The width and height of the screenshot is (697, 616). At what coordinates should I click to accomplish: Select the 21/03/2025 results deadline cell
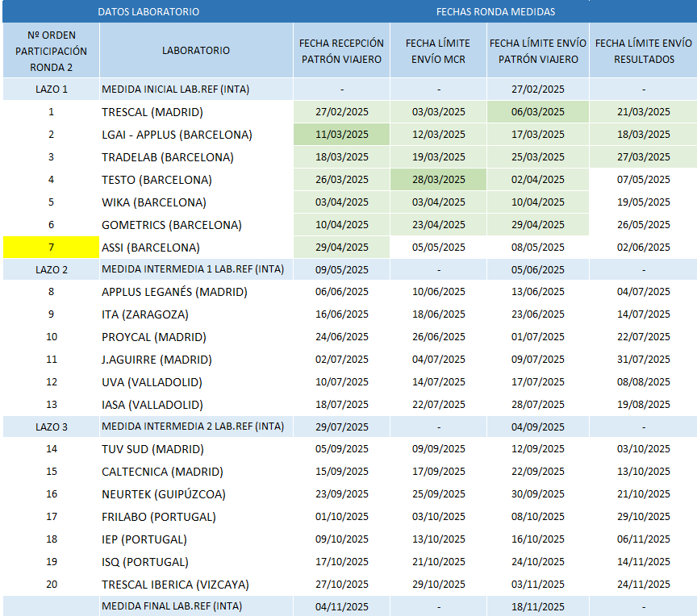point(644,112)
